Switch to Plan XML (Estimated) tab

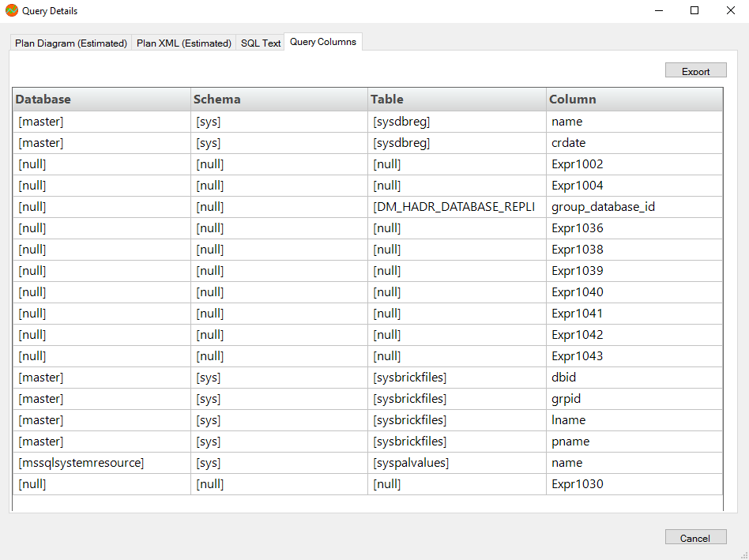pos(184,43)
